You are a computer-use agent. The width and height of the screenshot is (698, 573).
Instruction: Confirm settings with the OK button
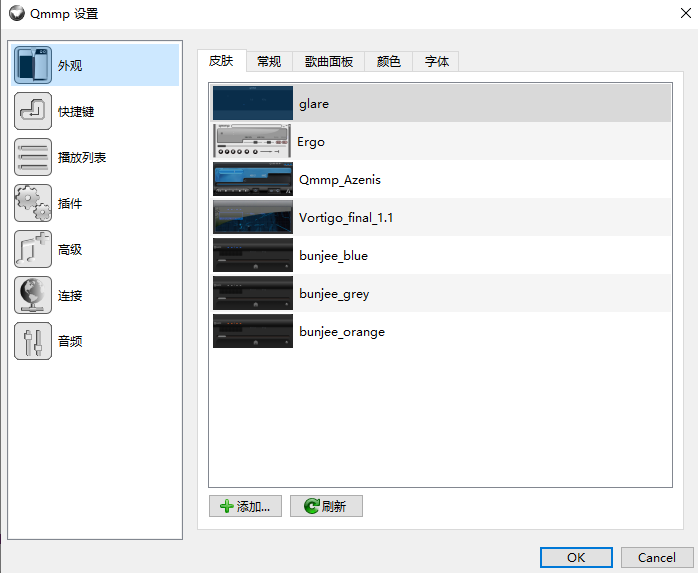coord(576,557)
